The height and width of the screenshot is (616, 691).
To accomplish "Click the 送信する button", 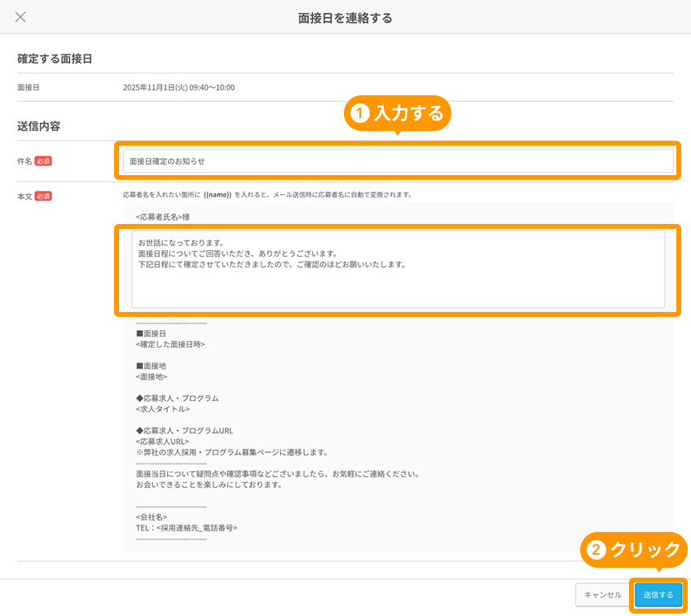I will point(658,595).
